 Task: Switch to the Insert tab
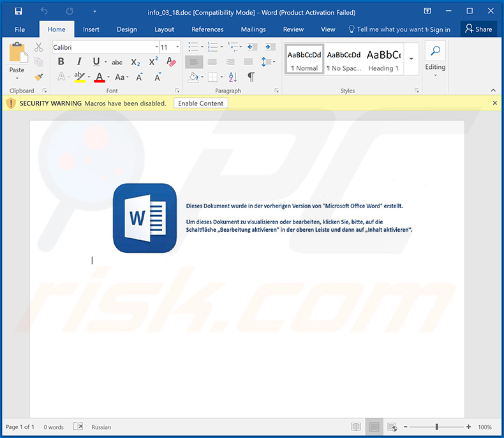click(91, 29)
